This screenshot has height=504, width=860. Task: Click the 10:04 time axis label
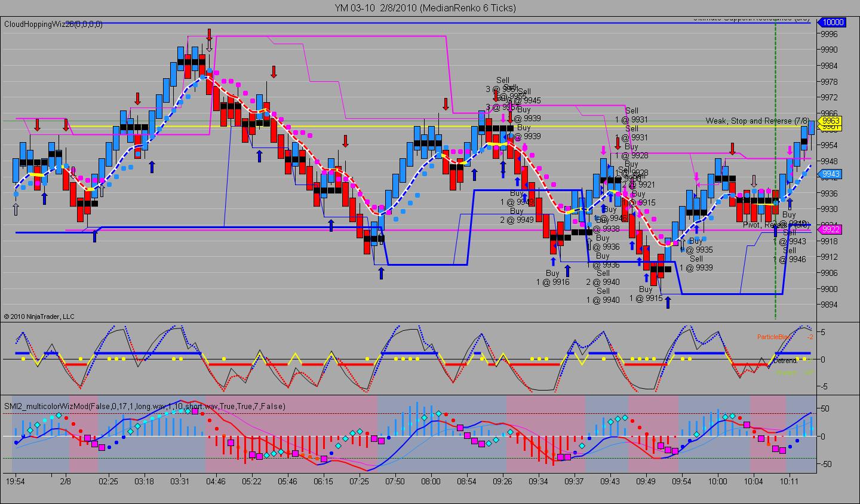753,481
